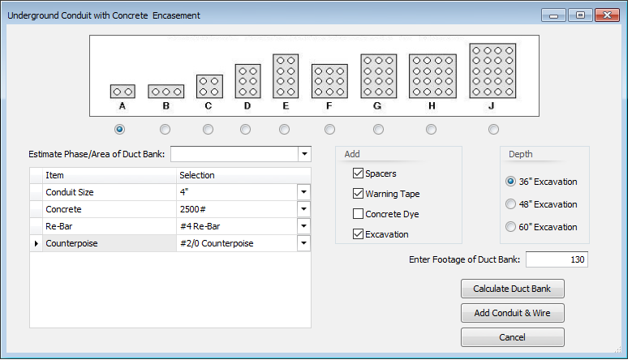
Task: Disable the Warning Tape option
Action: [358, 194]
